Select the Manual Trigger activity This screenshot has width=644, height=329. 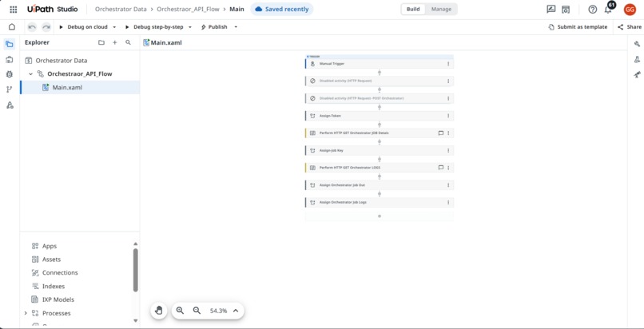coord(379,64)
